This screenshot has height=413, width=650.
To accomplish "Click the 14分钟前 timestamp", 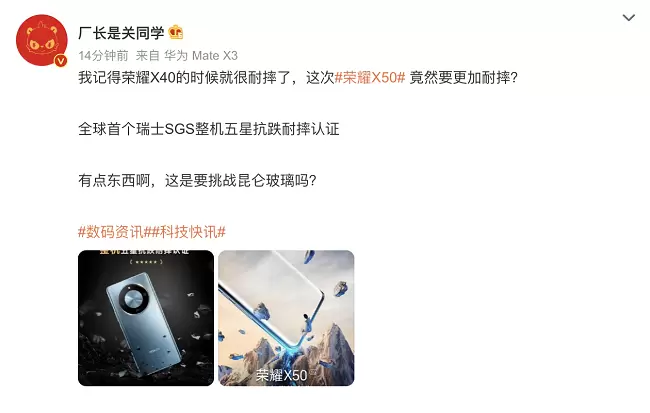I will pos(103,56).
